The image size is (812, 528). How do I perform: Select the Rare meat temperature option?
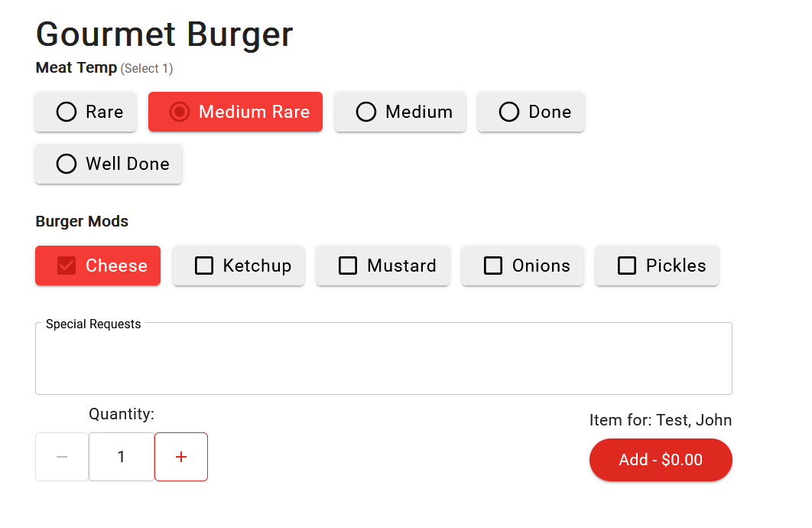pyautogui.click(x=86, y=112)
